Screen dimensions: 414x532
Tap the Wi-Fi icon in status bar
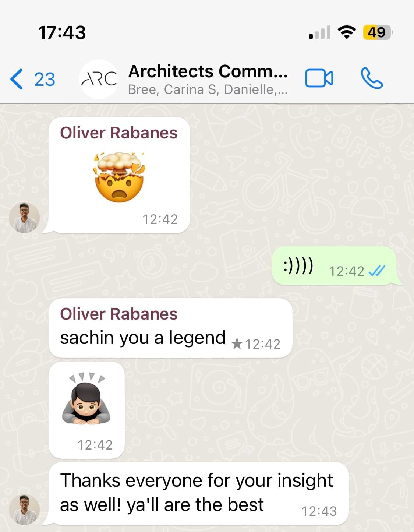coord(347,32)
